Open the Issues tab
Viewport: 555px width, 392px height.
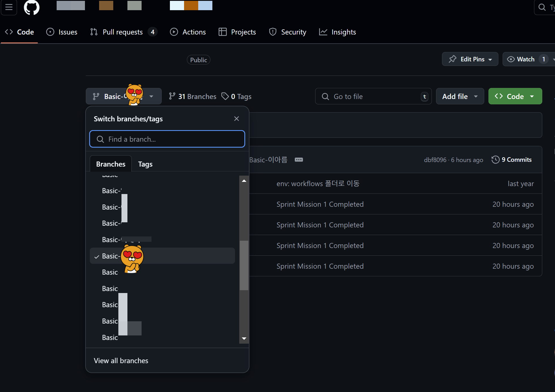pyautogui.click(x=62, y=32)
